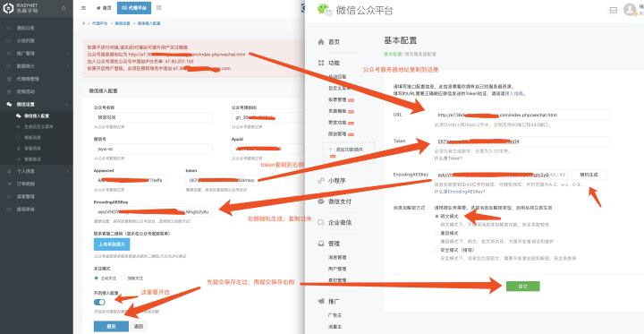Click the left EncodingAESKey input field
The height and width of the screenshot is (334, 644).
(153, 211)
